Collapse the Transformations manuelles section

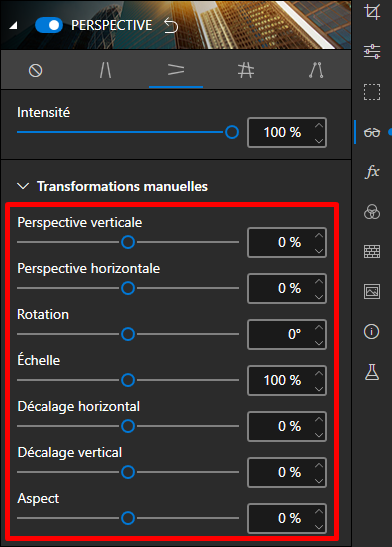click(x=23, y=186)
